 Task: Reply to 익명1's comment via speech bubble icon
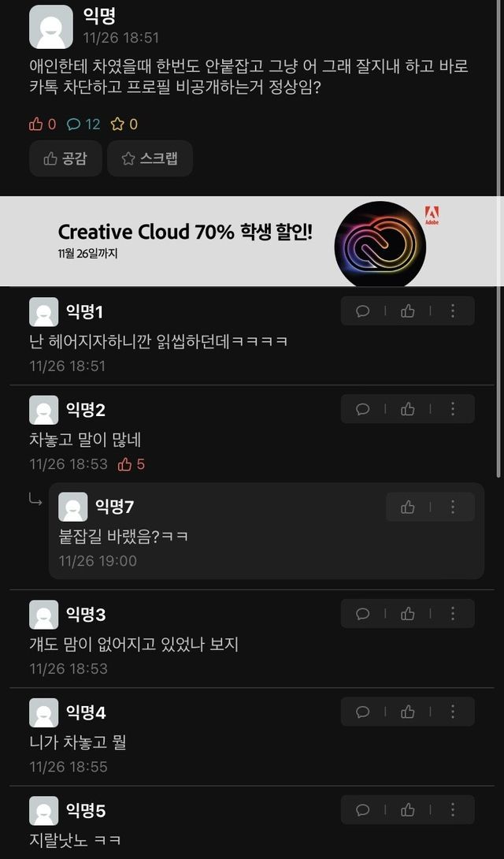tap(363, 311)
